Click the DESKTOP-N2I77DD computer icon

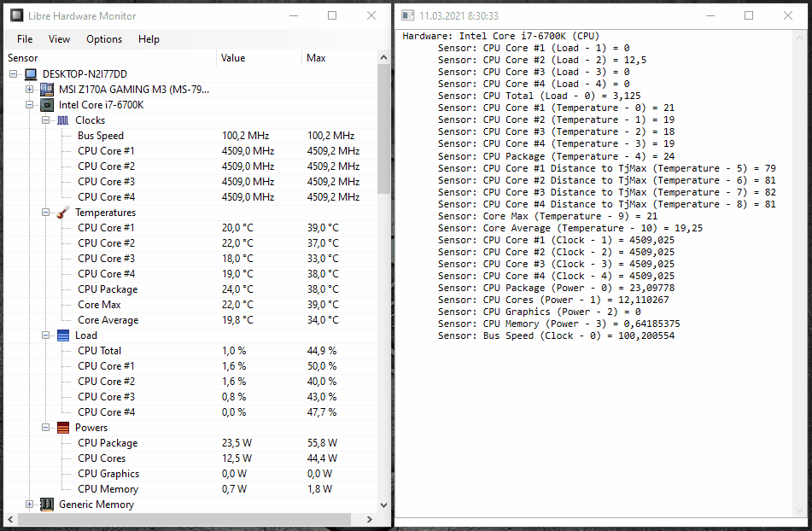pyautogui.click(x=31, y=73)
